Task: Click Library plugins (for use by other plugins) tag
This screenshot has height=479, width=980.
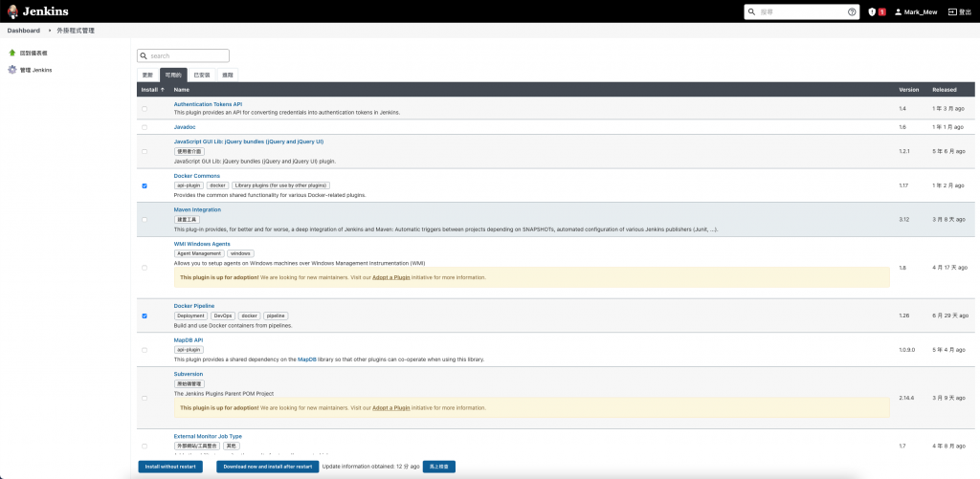Action: tap(280, 185)
